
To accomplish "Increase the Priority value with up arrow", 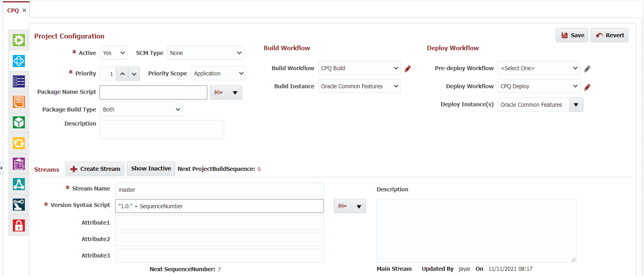I will click(122, 74).
